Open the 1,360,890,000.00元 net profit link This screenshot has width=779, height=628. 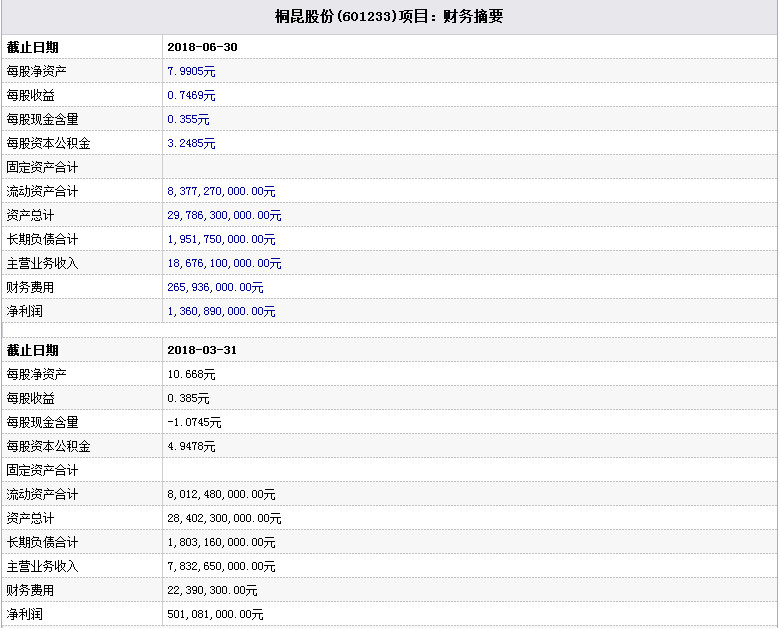pyautogui.click(x=221, y=311)
